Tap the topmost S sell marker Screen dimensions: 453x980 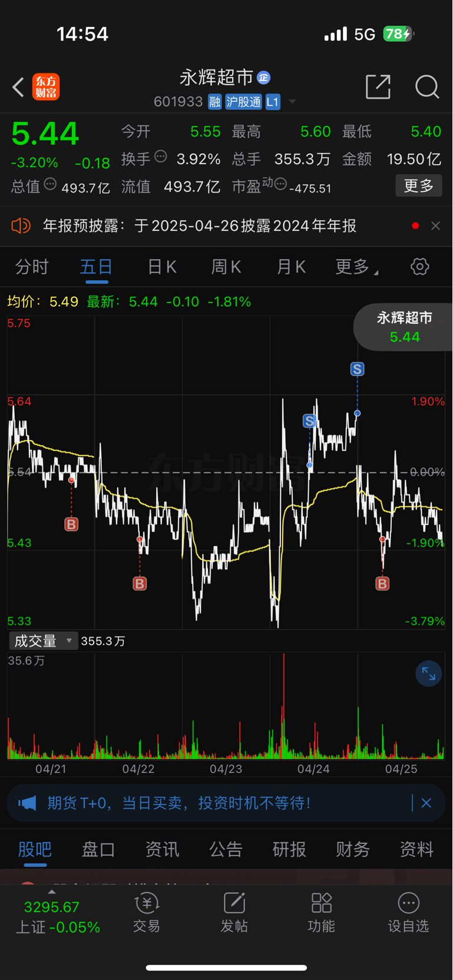[x=358, y=369]
